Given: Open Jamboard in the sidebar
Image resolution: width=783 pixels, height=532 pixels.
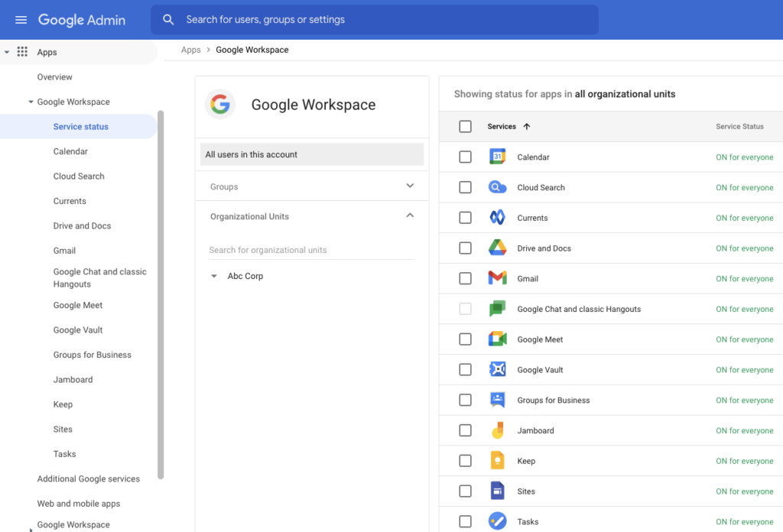Looking at the screenshot, I should click(73, 380).
